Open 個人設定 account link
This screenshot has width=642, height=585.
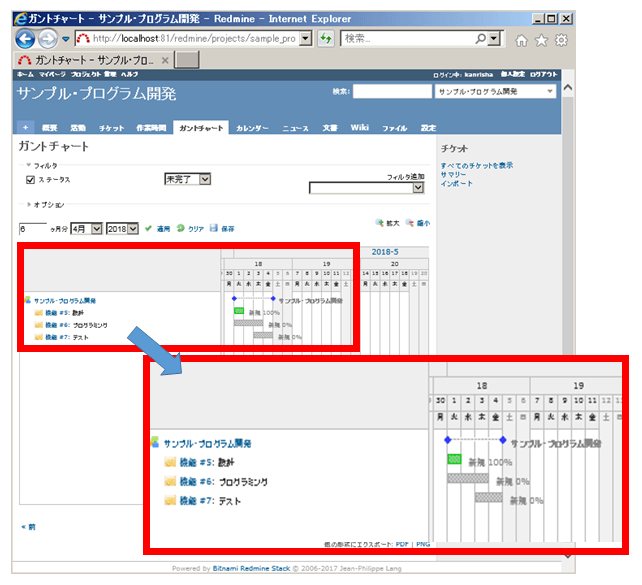pyautogui.click(x=513, y=74)
